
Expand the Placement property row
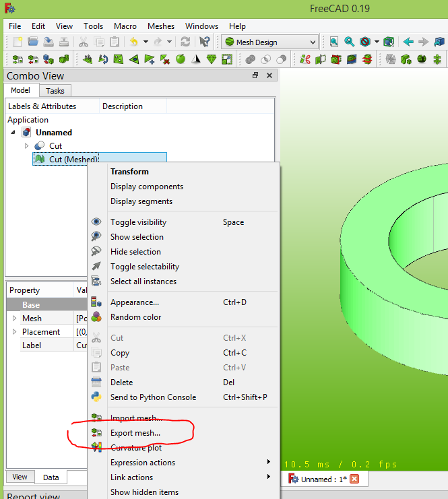point(14,331)
